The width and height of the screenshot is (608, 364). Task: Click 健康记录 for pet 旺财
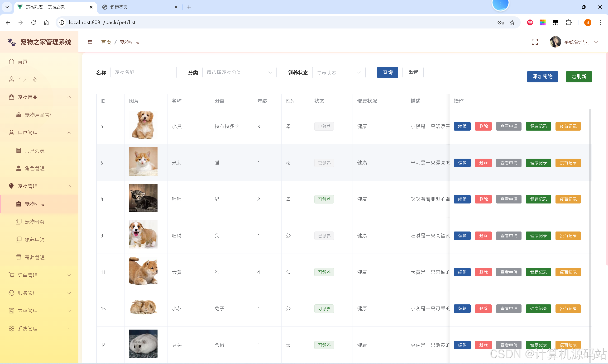(538, 236)
